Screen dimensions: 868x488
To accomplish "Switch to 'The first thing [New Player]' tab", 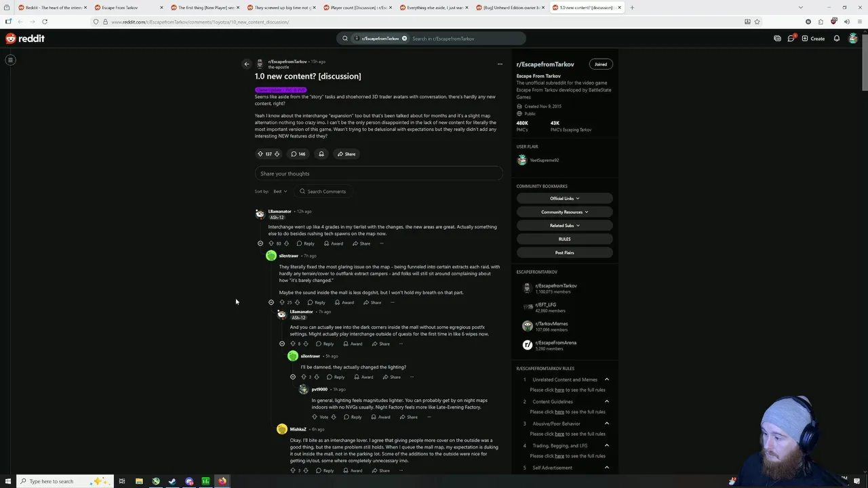I will pyautogui.click(x=204, y=7).
